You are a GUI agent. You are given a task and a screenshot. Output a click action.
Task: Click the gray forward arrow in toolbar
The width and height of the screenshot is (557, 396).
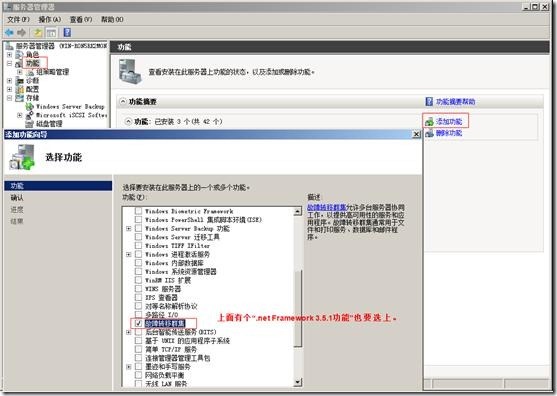(22, 33)
